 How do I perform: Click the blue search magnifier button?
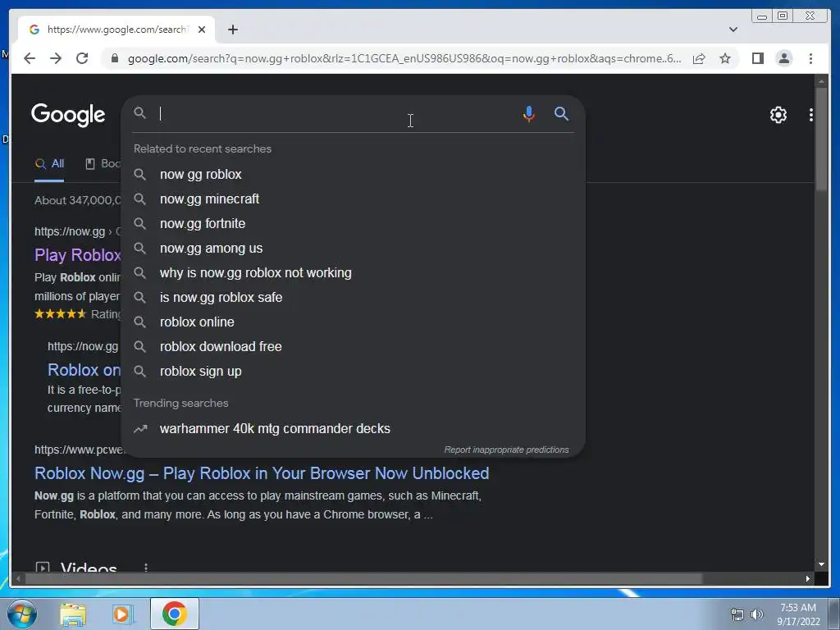[561, 113]
